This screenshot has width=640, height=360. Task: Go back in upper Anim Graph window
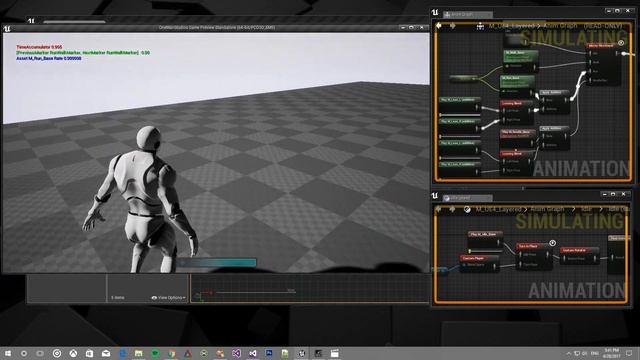tap(439, 26)
